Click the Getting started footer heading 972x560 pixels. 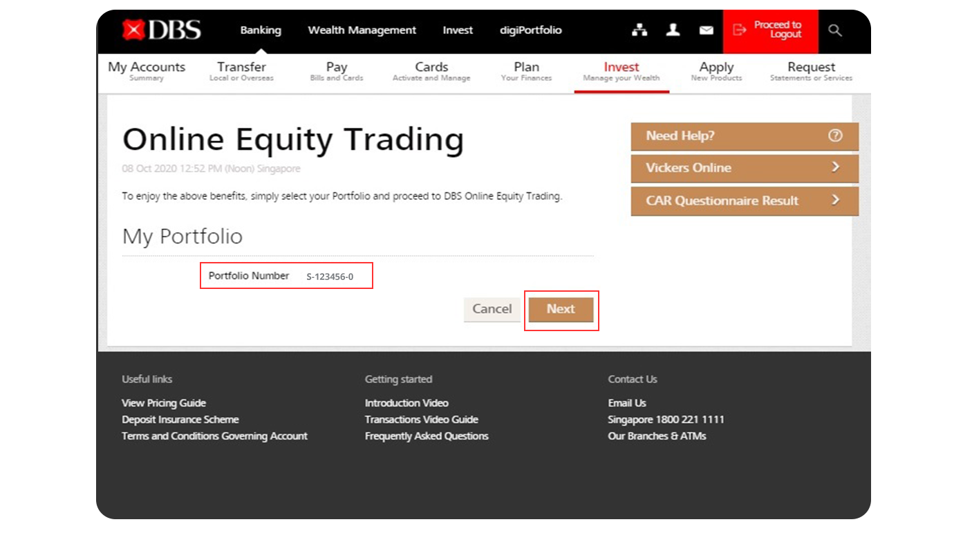(x=398, y=379)
